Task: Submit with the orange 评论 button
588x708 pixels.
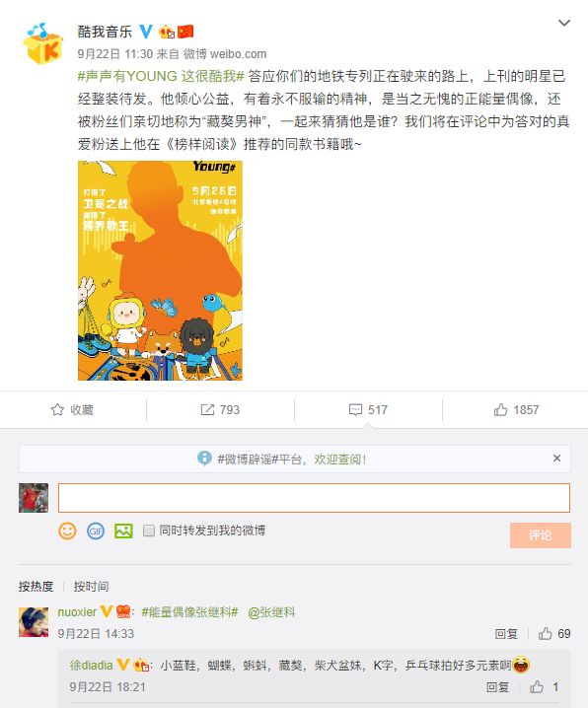Action: 540,535
